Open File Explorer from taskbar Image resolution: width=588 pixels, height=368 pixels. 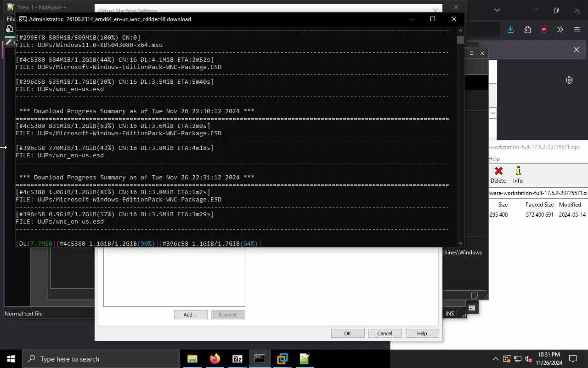(192, 359)
